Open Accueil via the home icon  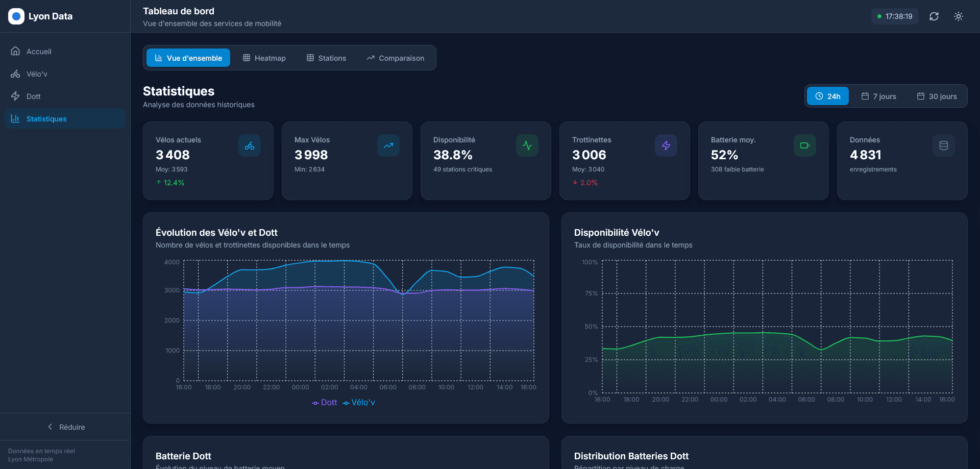click(16, 51)
